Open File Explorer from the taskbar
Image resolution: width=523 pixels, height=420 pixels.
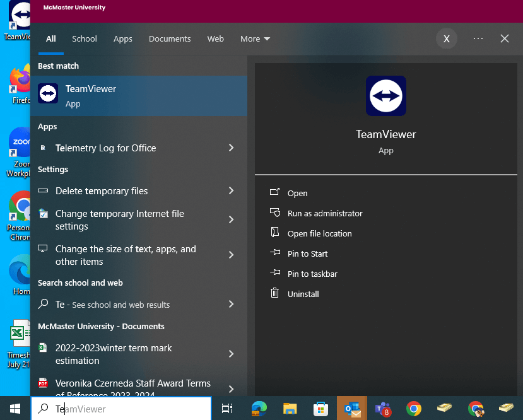coord(290,409)
